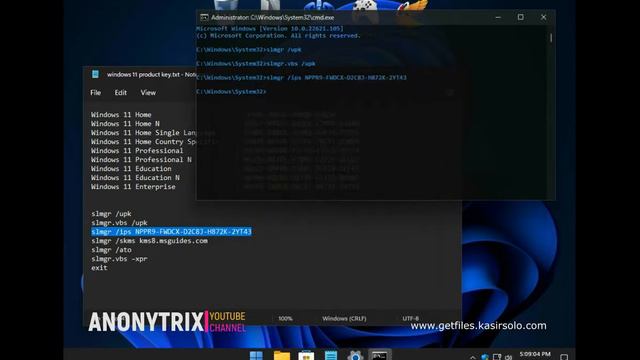Open File Explorer from the taskbar
The width and height of the screenshot is (640, 360).
pyautogui.click(x=281, y=356)
